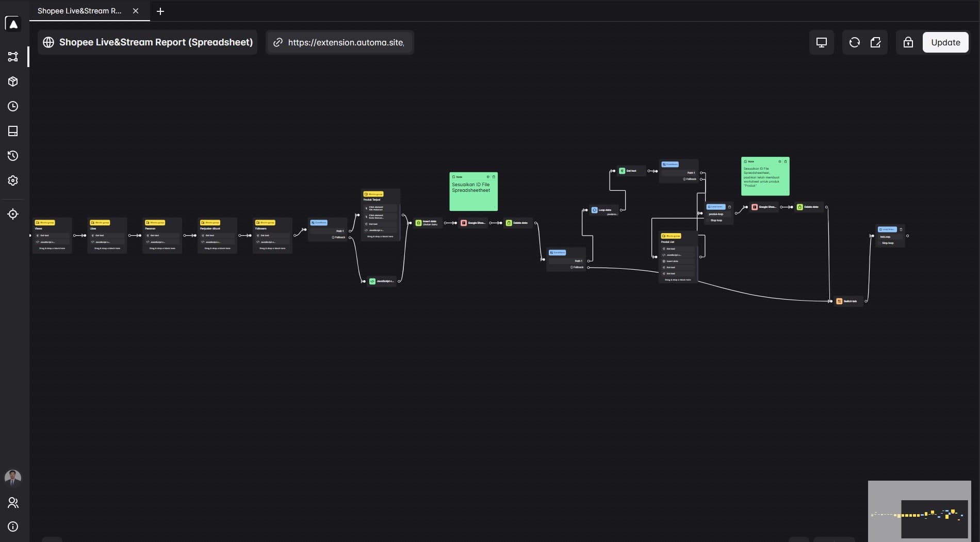Screen dimensions: 980x542
Task: Open the community people icon in the sidebar
Action: tap(13, 503)
